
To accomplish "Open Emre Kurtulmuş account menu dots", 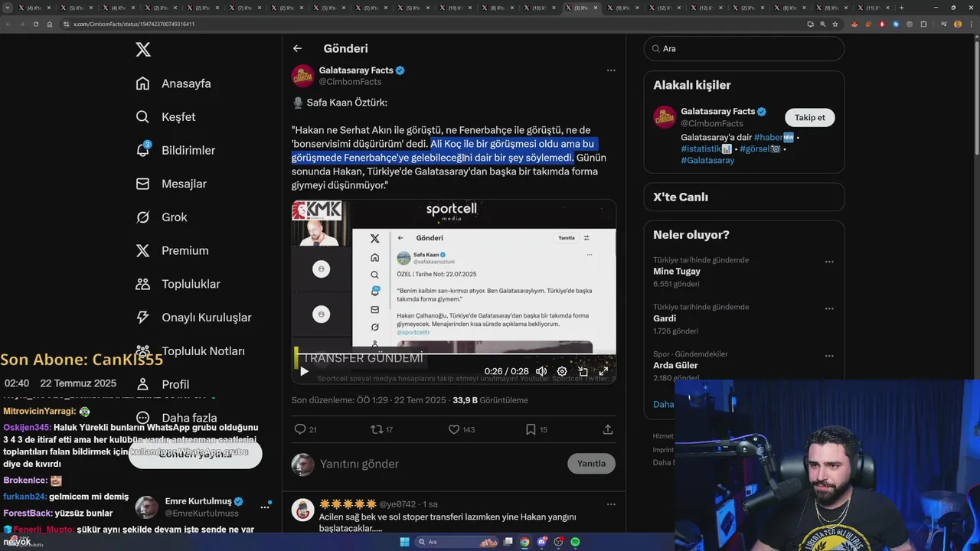I will [x=265, y=507].
